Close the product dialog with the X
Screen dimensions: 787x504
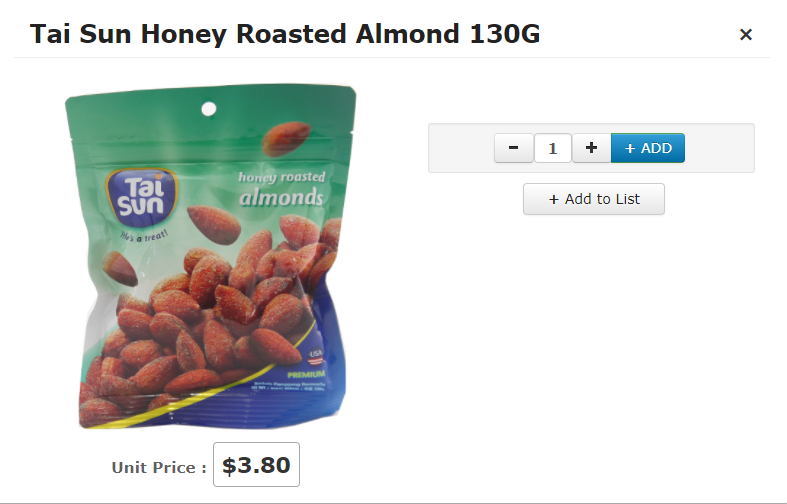[746, 34]
